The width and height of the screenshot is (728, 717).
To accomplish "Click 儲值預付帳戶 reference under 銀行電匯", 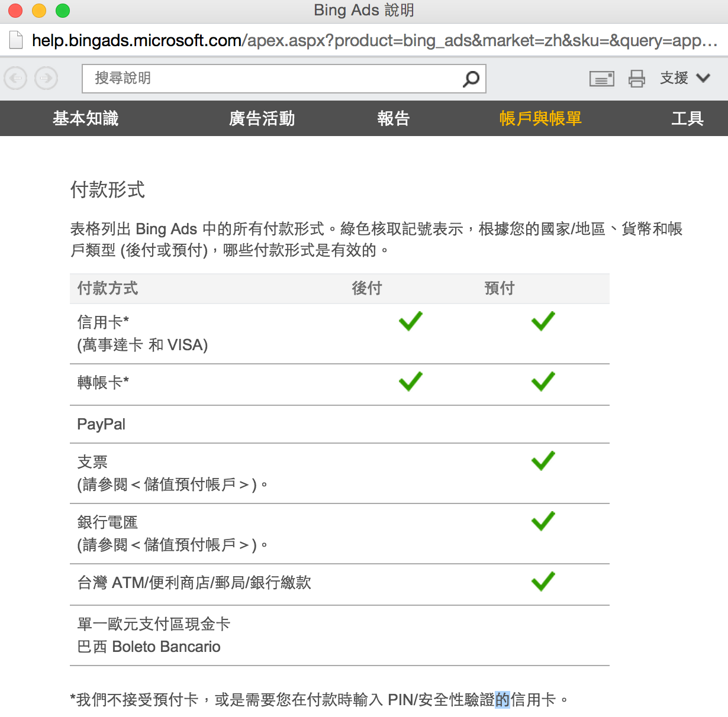I will pyautogui.click(x=190, y=545).
